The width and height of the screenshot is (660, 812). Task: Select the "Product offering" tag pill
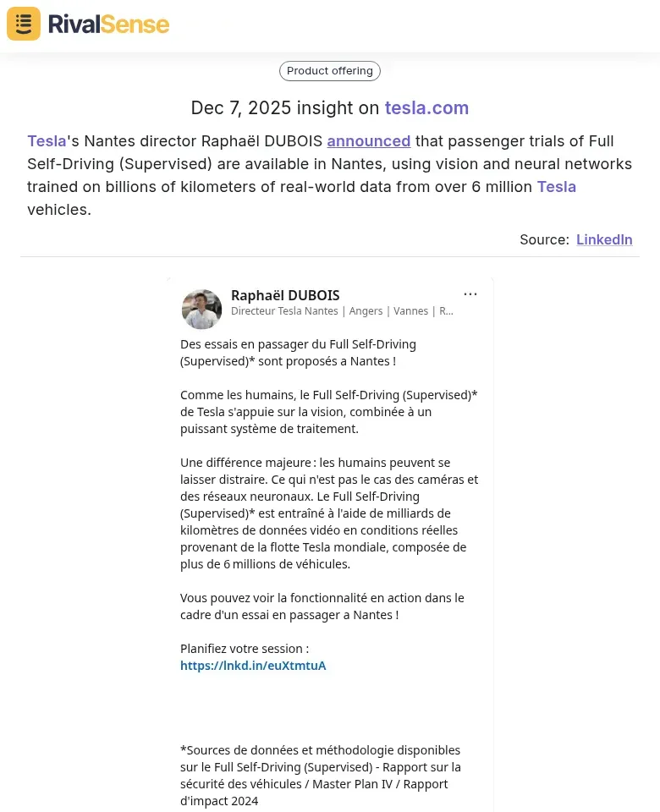click(329, 71)
